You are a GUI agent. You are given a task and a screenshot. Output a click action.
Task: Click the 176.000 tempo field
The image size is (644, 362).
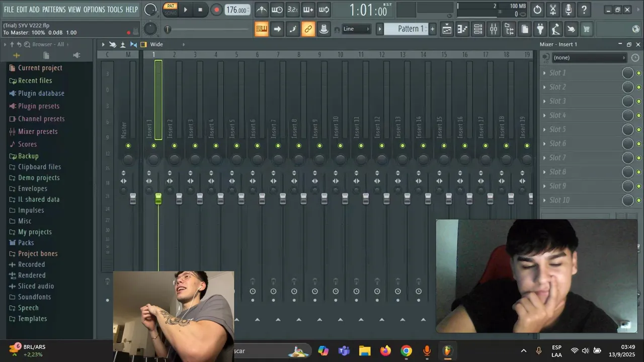(236, 10)
